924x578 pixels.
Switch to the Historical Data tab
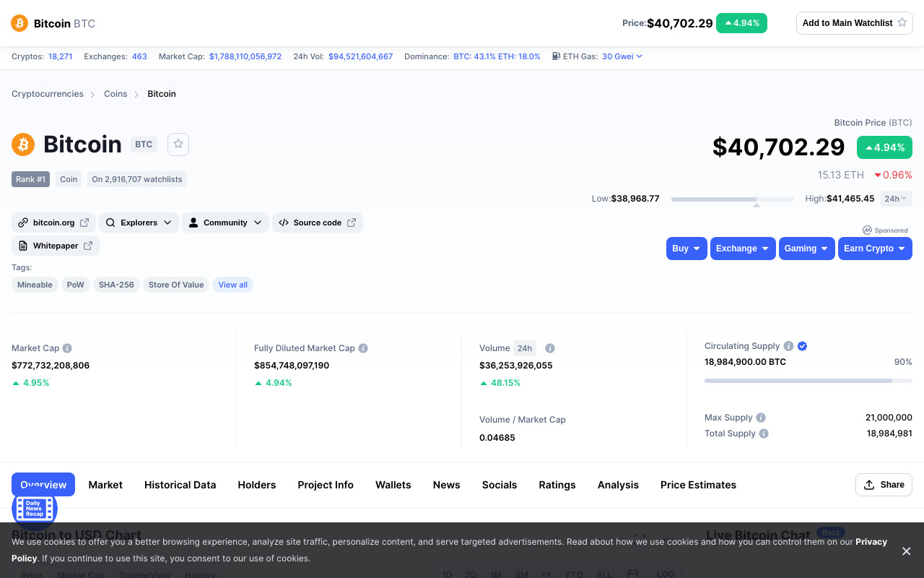point(180,485)
